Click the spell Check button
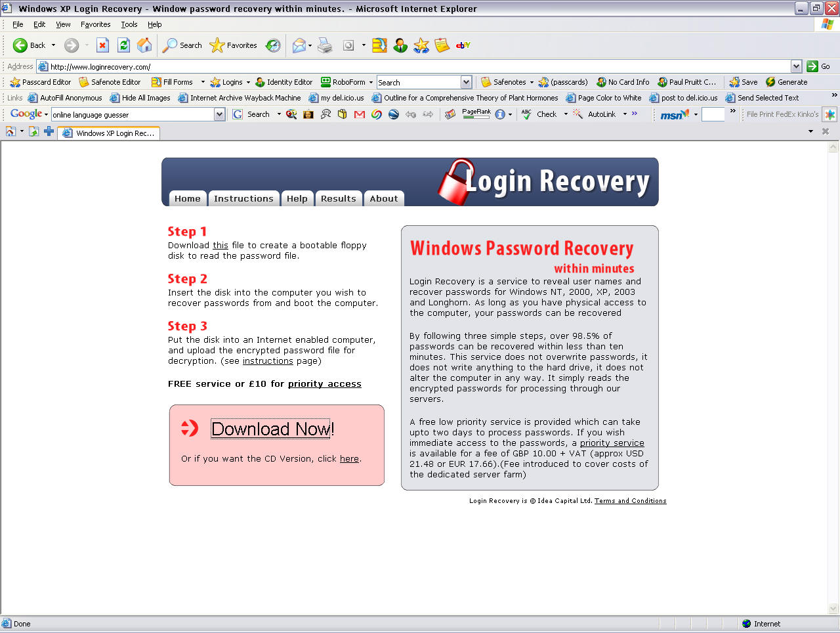The height and width of the screenshot is (633, 840). click(x=539, y=114)
